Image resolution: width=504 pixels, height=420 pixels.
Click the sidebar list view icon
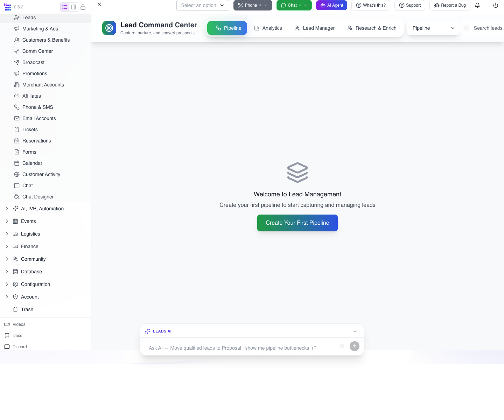65,7
